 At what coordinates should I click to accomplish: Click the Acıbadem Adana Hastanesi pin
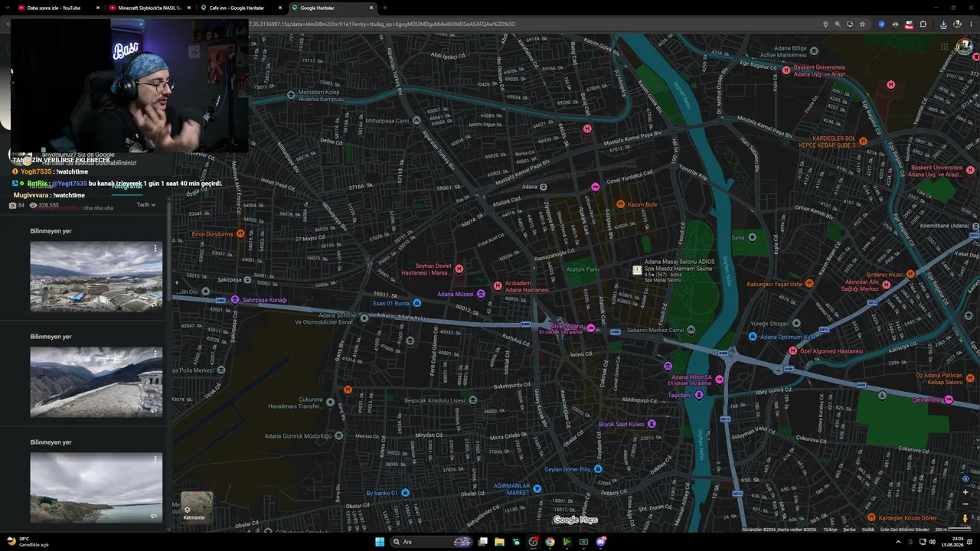tap(498, 286)
